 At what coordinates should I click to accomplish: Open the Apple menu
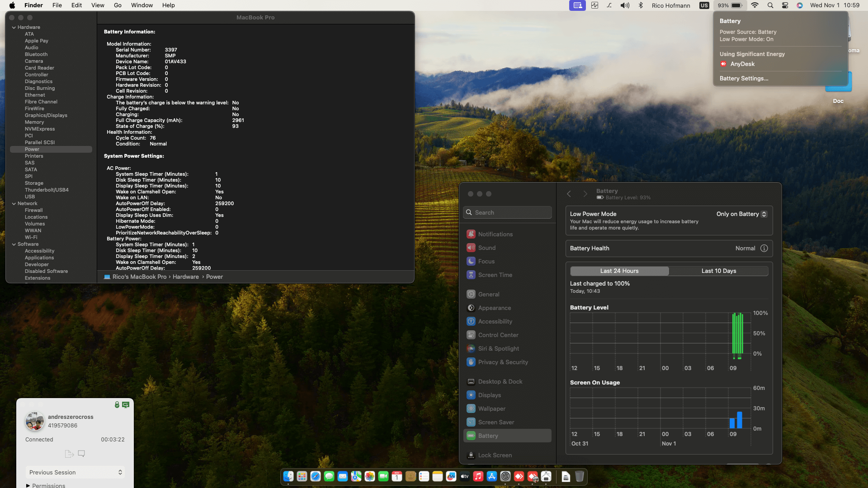(x=12, y=5)
